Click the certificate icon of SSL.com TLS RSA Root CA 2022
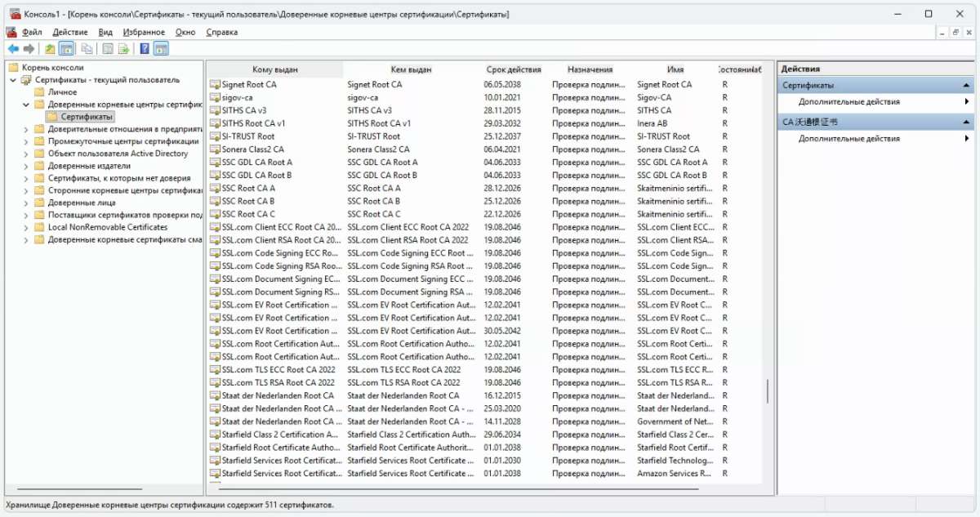Image resolution: width=980 pixels, height=517 pixels. click(216, 382)
